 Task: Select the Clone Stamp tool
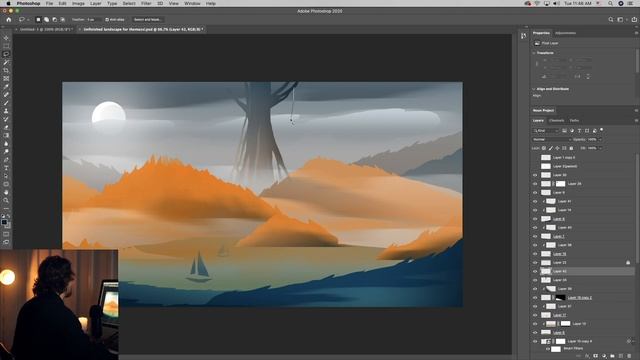6,111
